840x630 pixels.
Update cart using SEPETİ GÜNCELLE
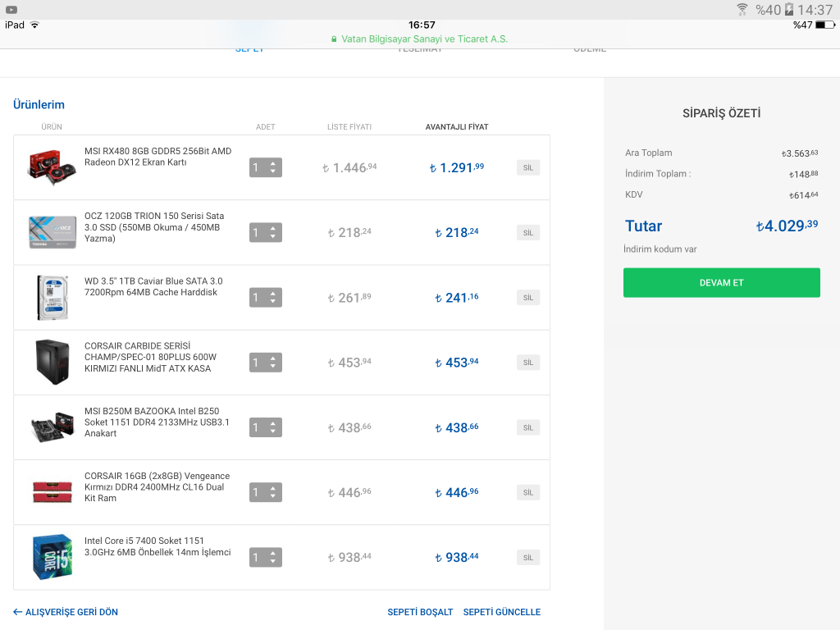(501, 612)
